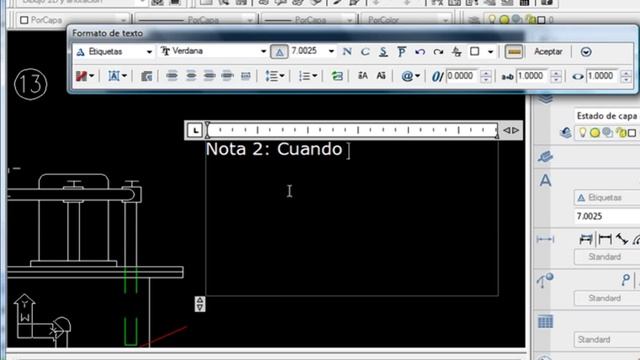Open the side panel Etiquetas style dropdown
Viewport: 640px width, 360px height.
(607, 198)
